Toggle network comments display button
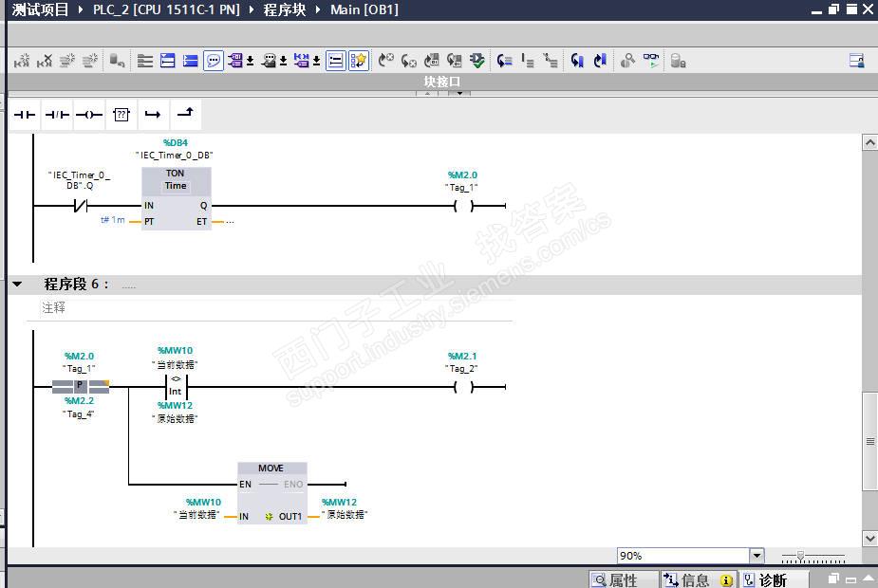The width and height of the screenshot is (878, 588). click(335, 61)
